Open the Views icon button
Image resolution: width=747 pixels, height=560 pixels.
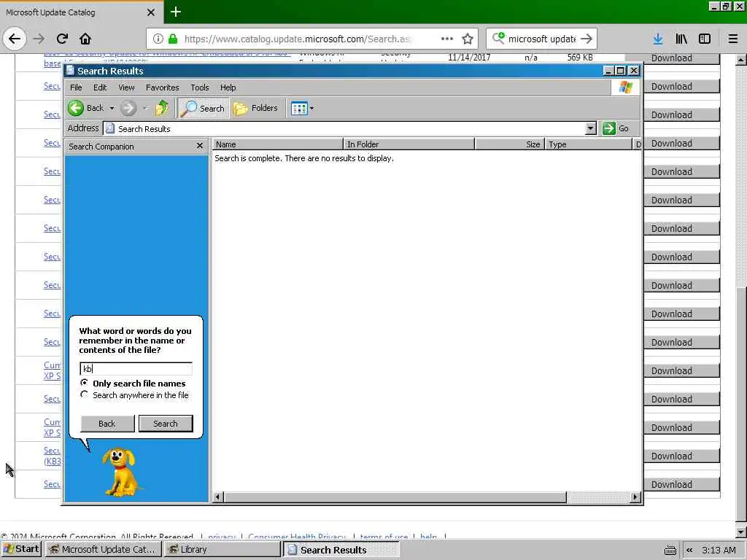point(298,108)
